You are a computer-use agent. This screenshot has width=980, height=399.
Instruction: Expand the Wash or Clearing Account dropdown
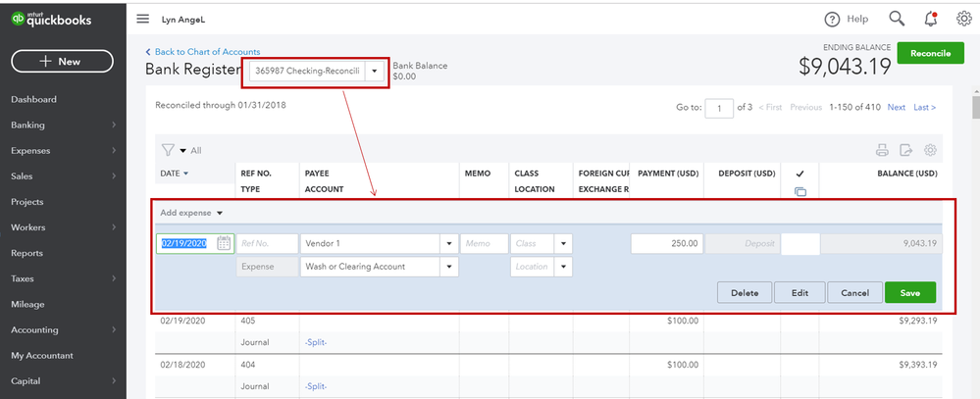tap(448, 267)
